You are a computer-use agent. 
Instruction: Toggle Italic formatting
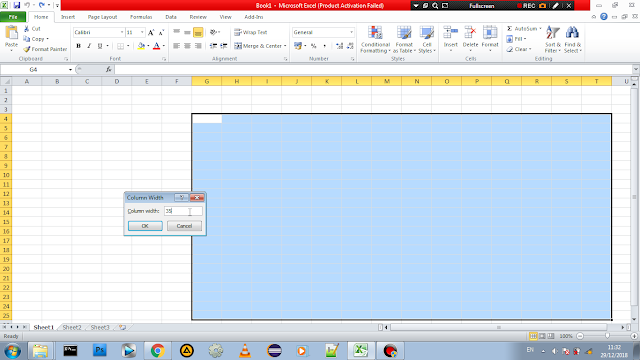click(89, 46)
